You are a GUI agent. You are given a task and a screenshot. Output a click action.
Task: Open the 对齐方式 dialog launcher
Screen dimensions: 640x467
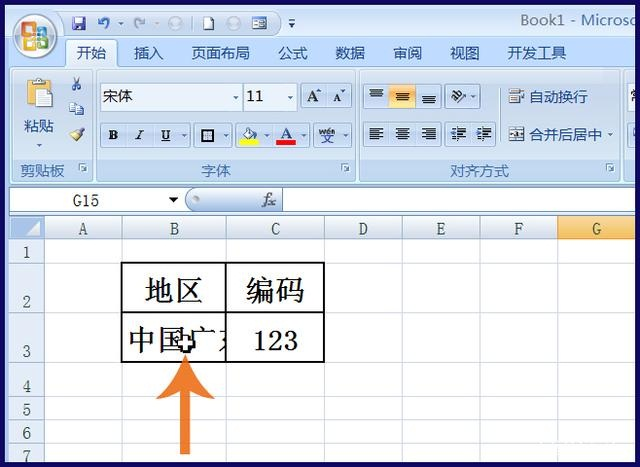tap(610, 167)
